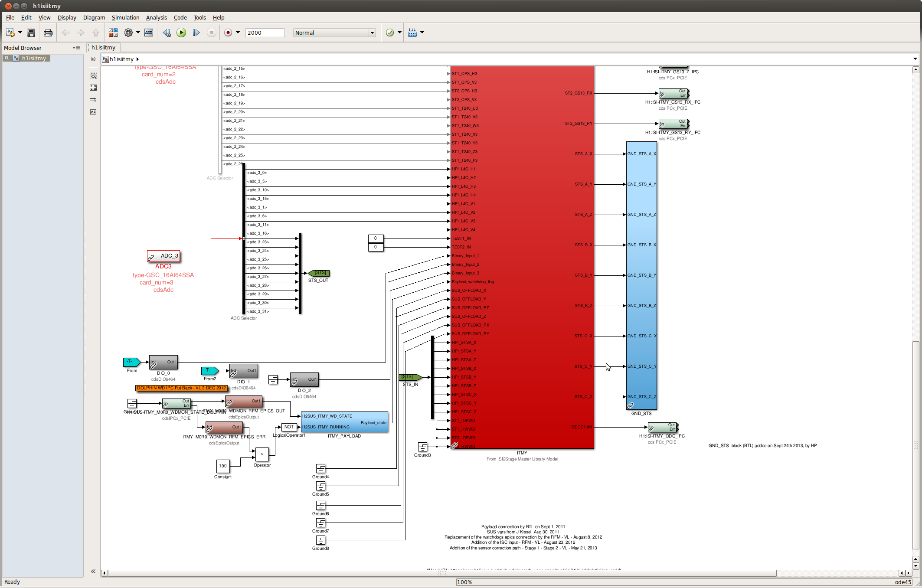Screen dimensions: 922x588
Task: Open the Build Model dropdown arrow
Action: (x=422, y=33)
